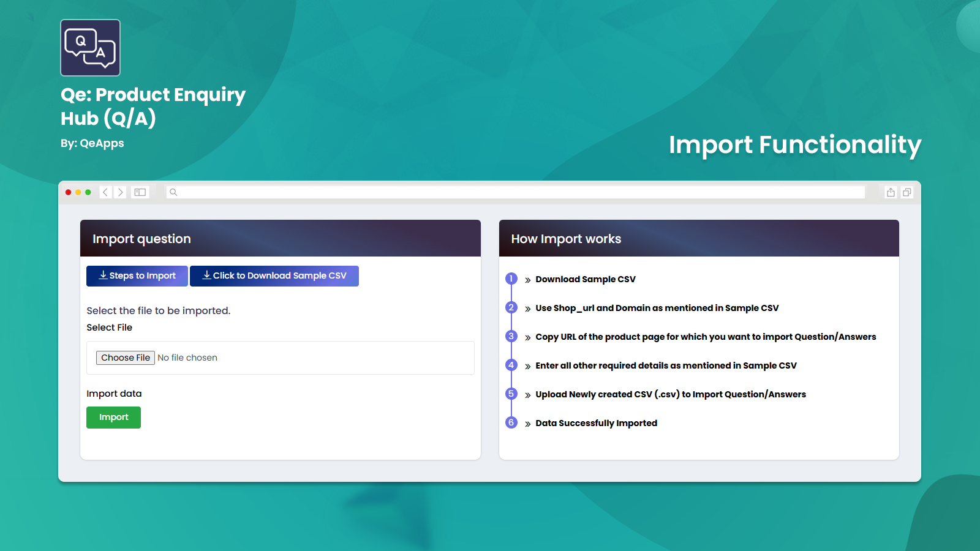
Task: Click the browser tabs overview icon
Action: pos(907,192)
